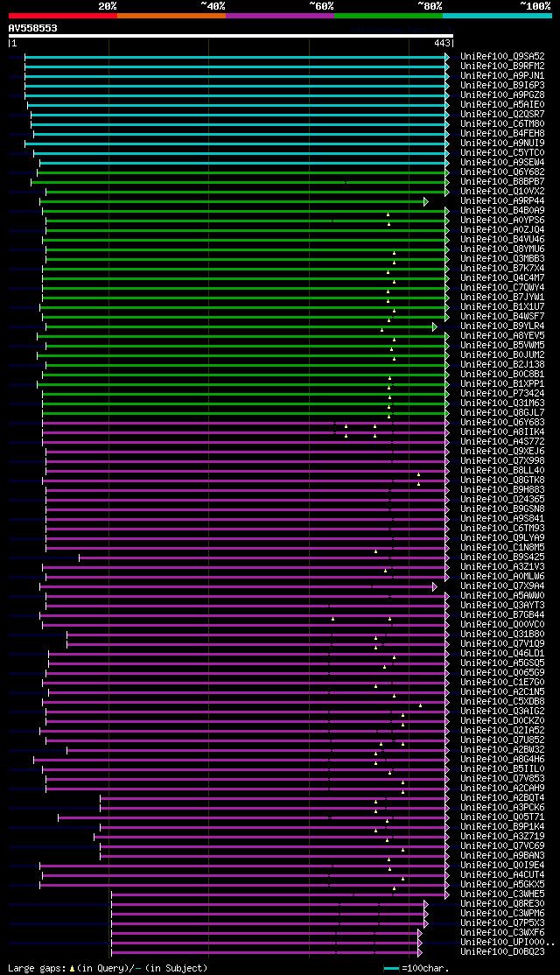
Task: Select hit UniRef100_Q8GJL7
Action: pyautogui.click(x=502, y=413)
